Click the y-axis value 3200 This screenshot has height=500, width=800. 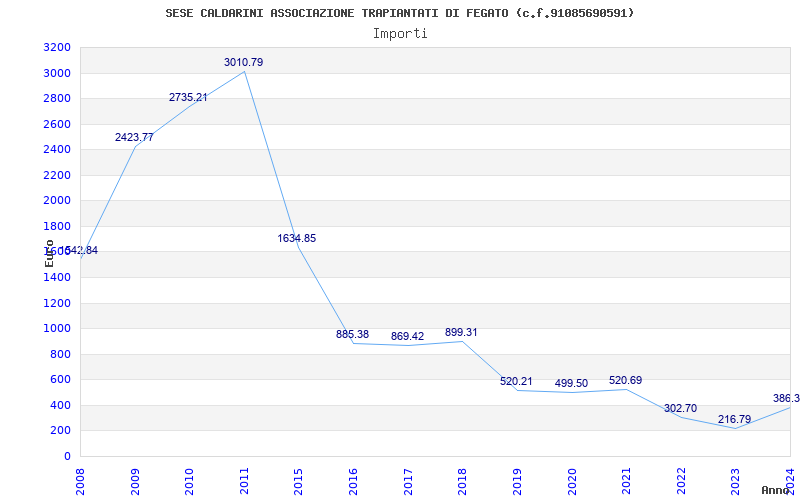(x=58, y=48)
